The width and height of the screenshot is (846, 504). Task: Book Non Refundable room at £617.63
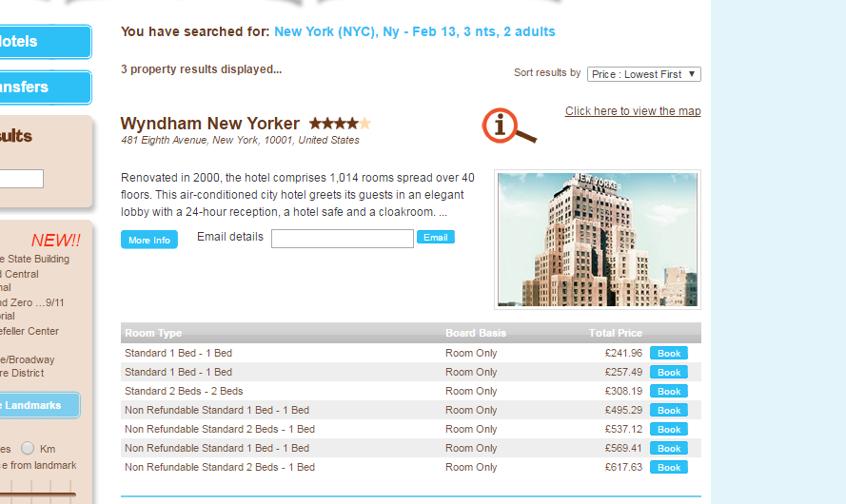click(668, 467)
